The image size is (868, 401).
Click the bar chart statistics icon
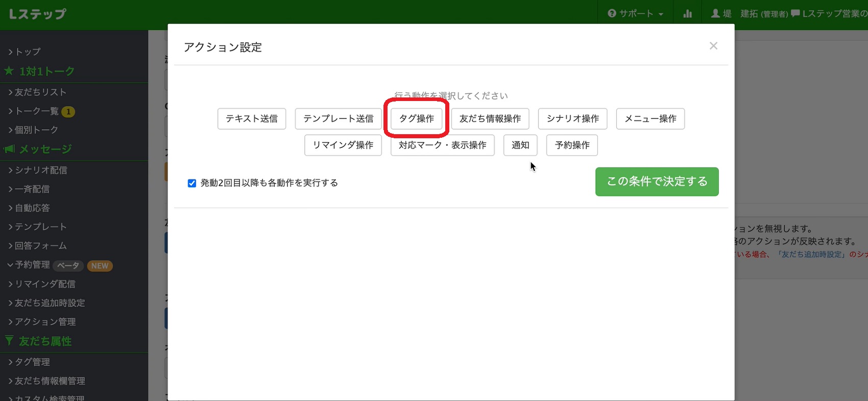point(688,14)
